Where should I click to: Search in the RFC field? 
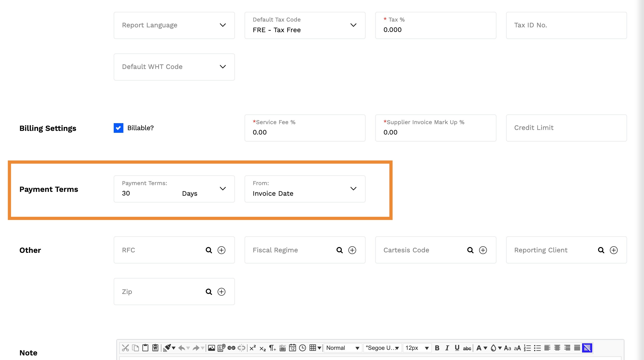click(209, 250)
